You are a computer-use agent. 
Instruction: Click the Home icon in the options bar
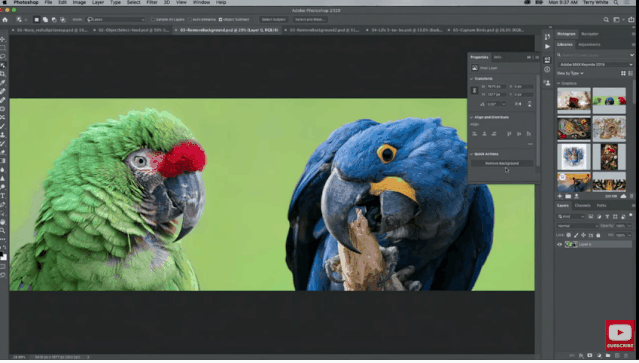point(5,20)
